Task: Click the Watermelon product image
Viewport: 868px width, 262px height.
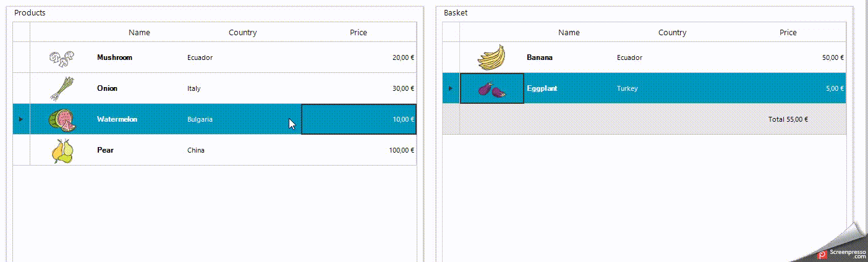Action: click(62, 120)
